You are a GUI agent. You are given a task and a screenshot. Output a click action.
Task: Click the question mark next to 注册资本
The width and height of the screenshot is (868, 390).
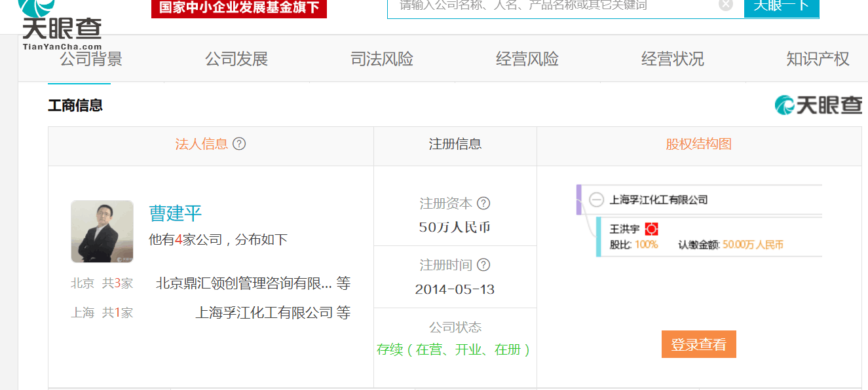click(483, 204)
